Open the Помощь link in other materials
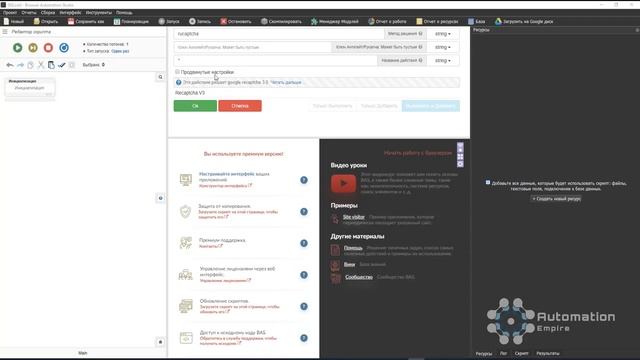Image resolution: width=640 pixels, height=360 pixels. (x=353, y=248)
